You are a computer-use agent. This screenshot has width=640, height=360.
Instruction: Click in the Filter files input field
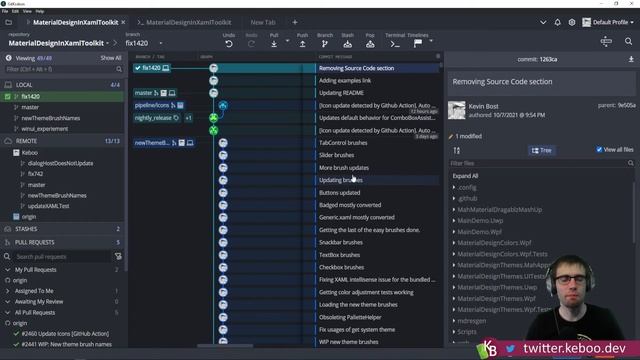click(x=538, y=163)
